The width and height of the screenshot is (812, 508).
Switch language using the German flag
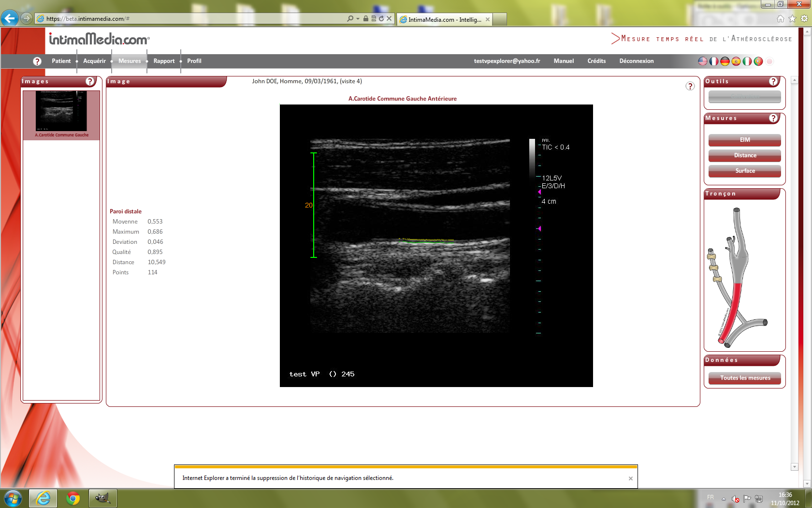click(x=725, y=61)
